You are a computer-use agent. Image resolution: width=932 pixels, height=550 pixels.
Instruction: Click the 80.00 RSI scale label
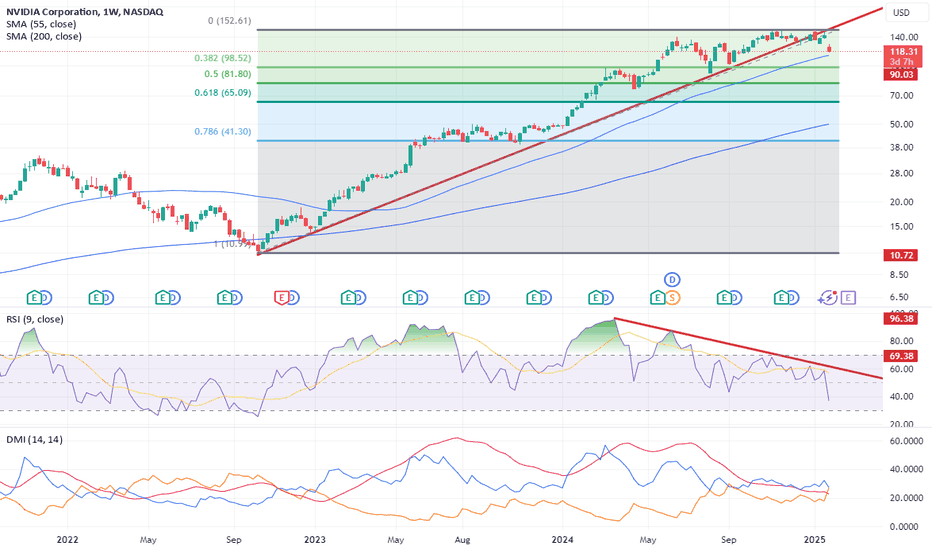click(x=902, y=341)
